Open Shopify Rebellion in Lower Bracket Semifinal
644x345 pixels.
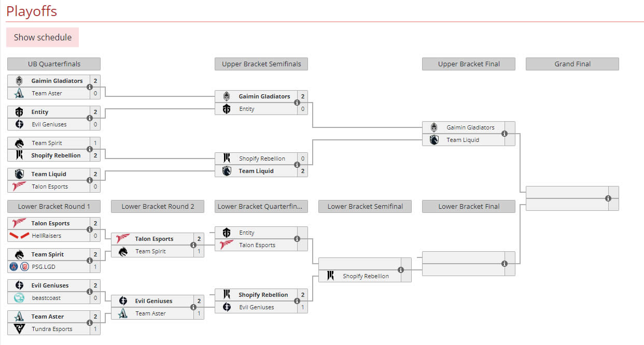pyautogui.click(x=366, y=276)
